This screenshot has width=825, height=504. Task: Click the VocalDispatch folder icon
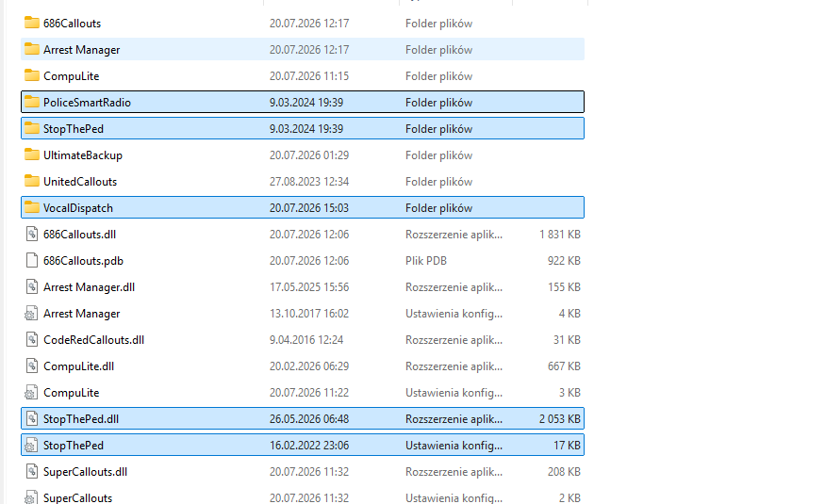click(31, 207)
